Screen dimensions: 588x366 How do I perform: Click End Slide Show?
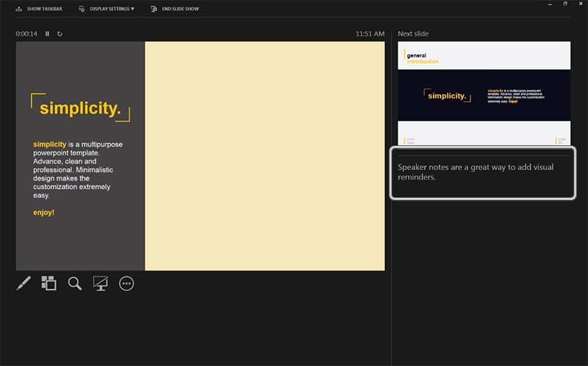(181, 8)
